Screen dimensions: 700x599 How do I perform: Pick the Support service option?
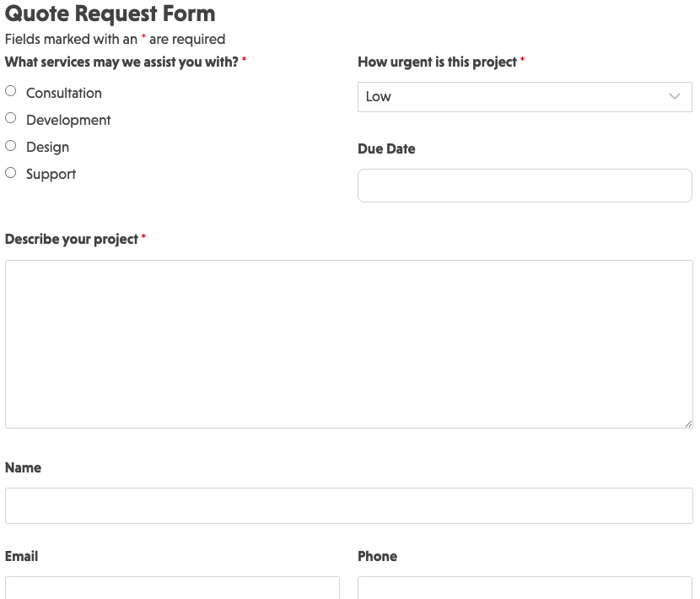point(11,173)
